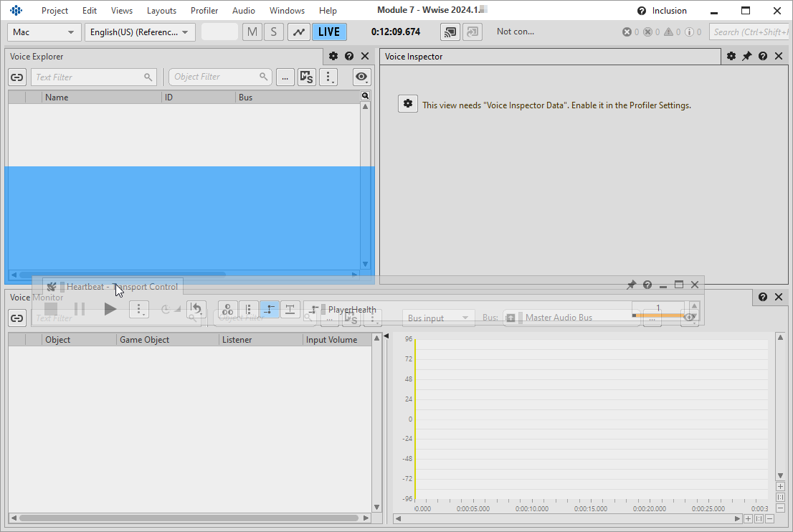Click the Profiler Settings gear button
This screenshot has height=532, width=793.
pos(408,104)
